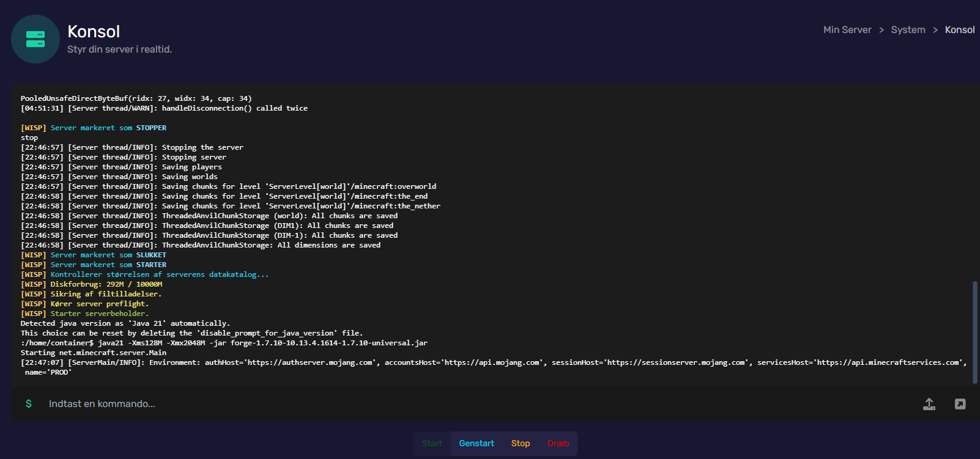Click the green server icon beside Konsol
Viewport: 980px width, 459px height.
point(35,39)
